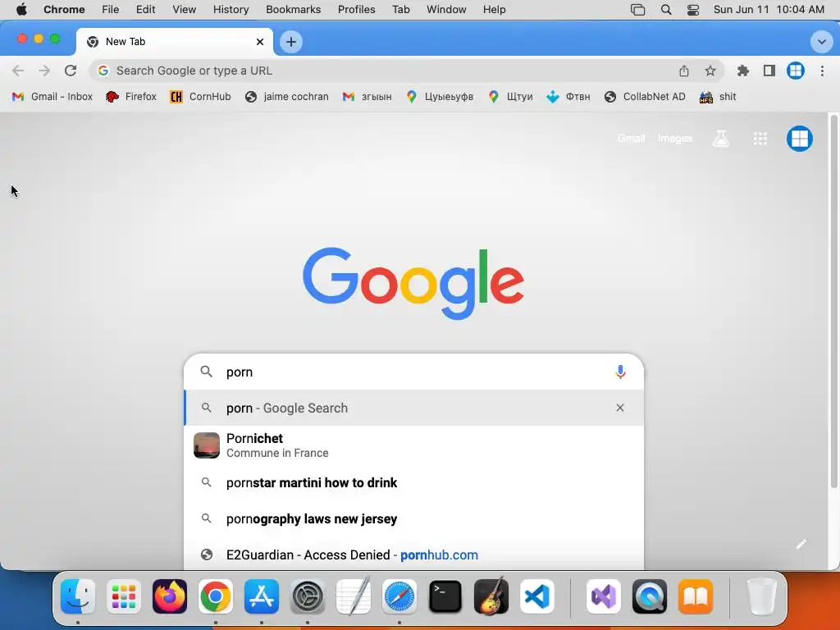Open the View menu
The width and height of the screenshot is (840, 630).
184,10
